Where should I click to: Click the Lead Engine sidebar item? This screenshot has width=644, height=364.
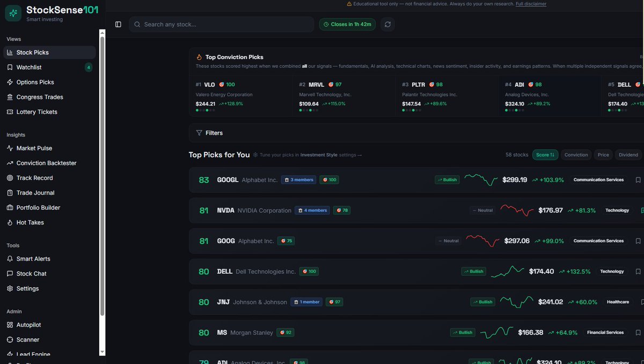coord(49,354)
